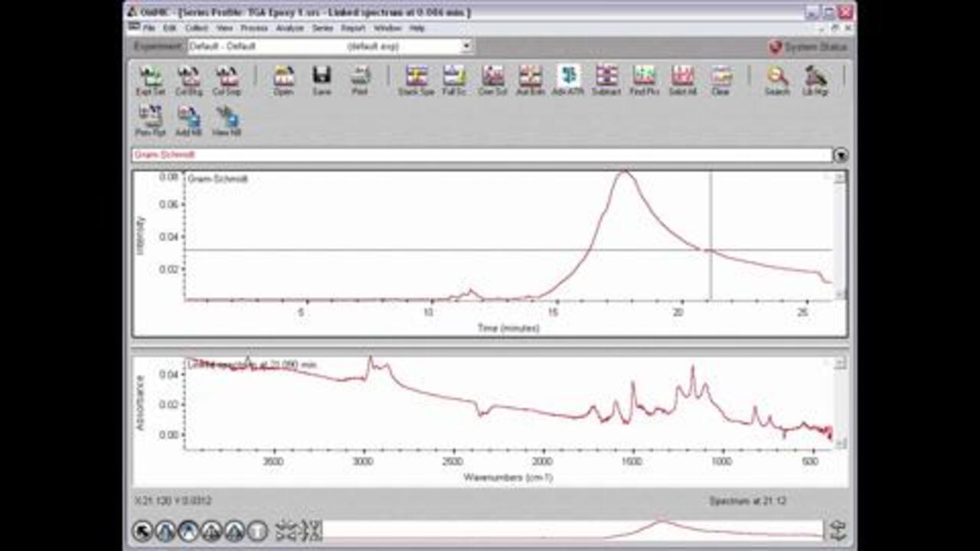This screenshot has height=551, width=980.
Task: Click the Gram-Schmidt profile peak at 18 minutes
Action: 626,172
